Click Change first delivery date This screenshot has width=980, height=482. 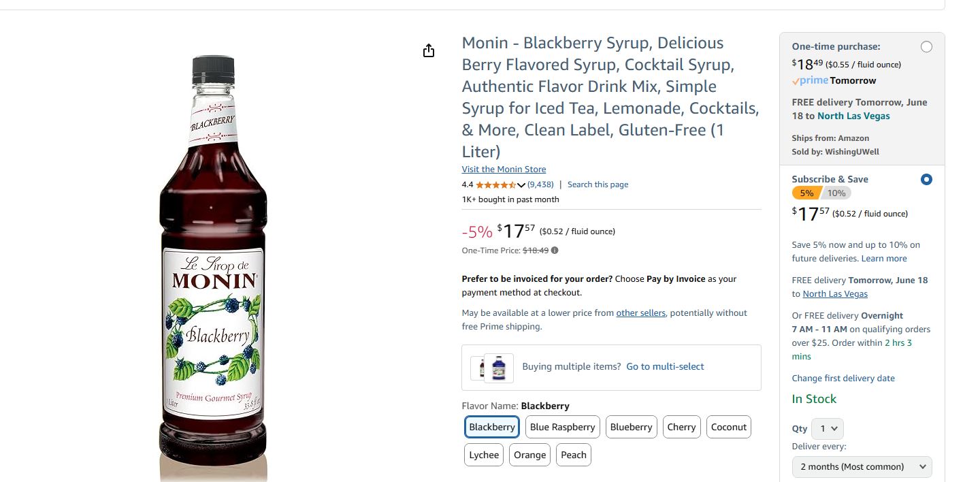[x=843, y=378]
